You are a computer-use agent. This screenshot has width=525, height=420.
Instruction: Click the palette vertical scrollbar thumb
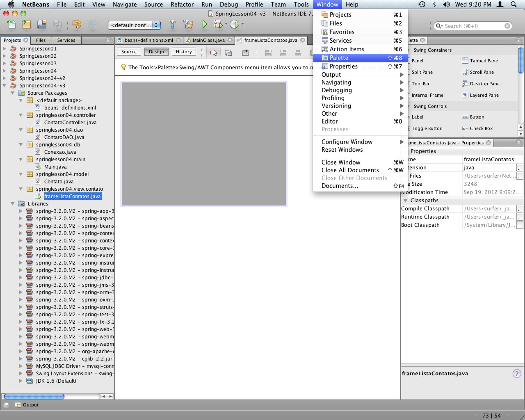coord(520,60)
